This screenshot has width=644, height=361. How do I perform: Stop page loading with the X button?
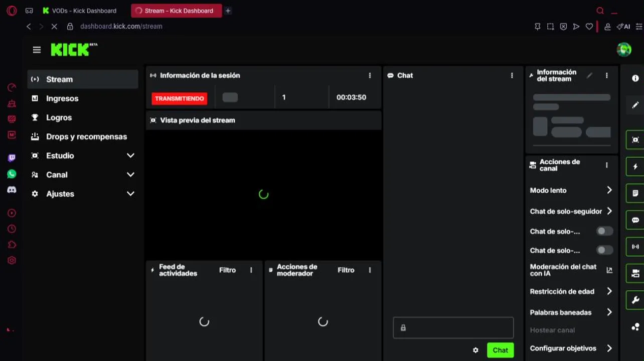54,26
